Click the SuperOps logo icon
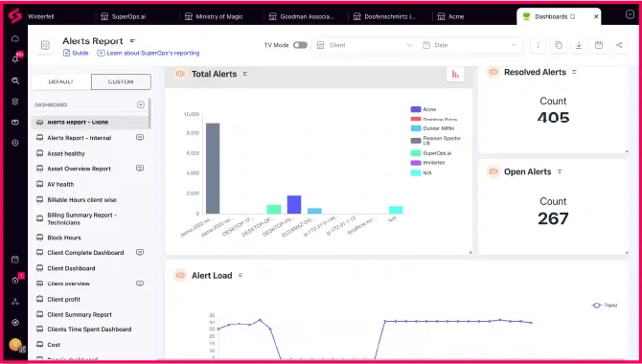The image size is (642, 364). click(15, 16)
